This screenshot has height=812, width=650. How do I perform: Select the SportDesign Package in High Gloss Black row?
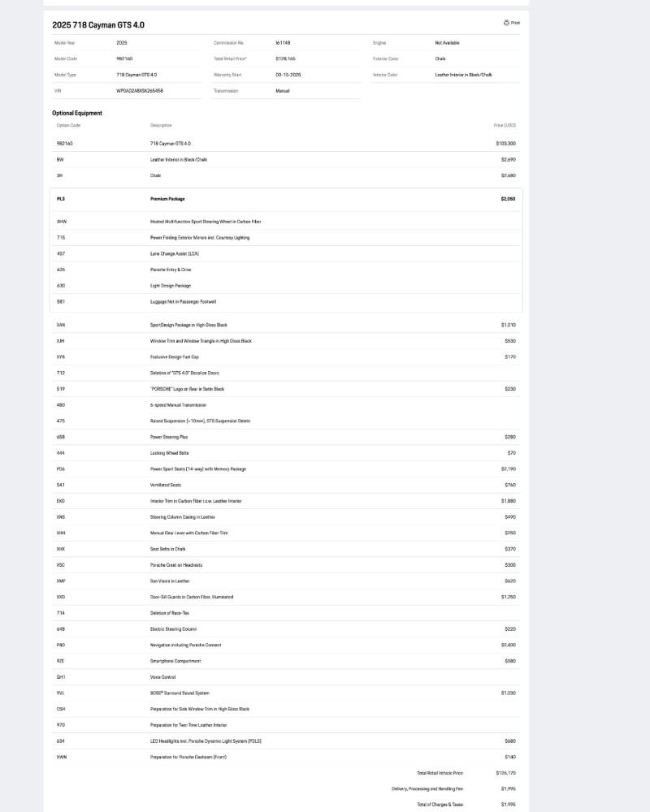[284, 325]
